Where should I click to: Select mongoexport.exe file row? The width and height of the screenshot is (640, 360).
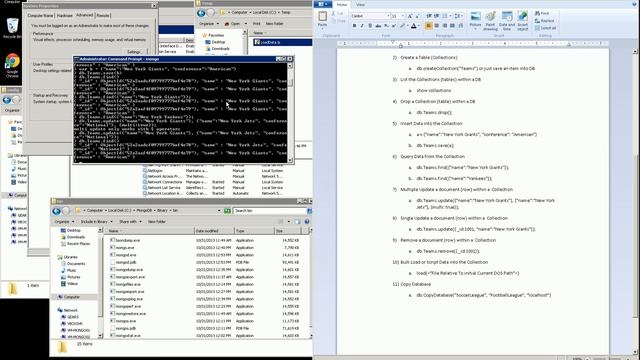[x=130, y=277]
